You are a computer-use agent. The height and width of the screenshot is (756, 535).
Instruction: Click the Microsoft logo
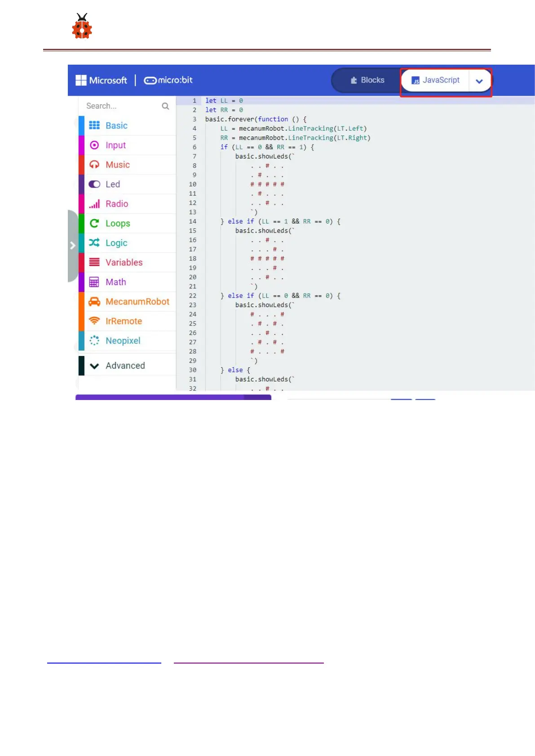coord(102,80)
